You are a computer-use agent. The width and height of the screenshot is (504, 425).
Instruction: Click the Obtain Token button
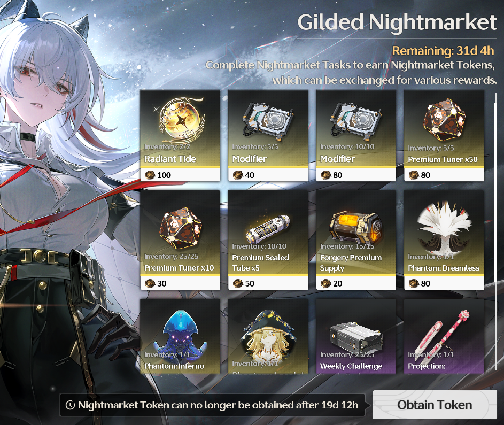click(x=435, y=405)
